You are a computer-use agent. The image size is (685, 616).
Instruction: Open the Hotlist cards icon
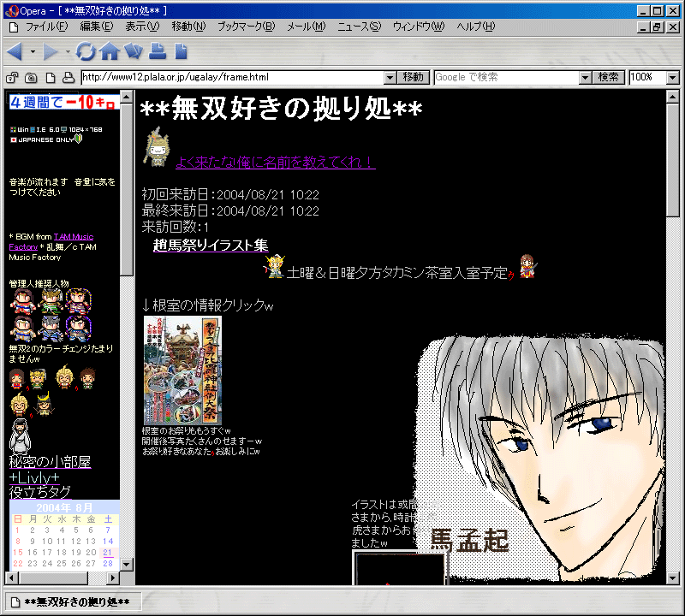134,51
